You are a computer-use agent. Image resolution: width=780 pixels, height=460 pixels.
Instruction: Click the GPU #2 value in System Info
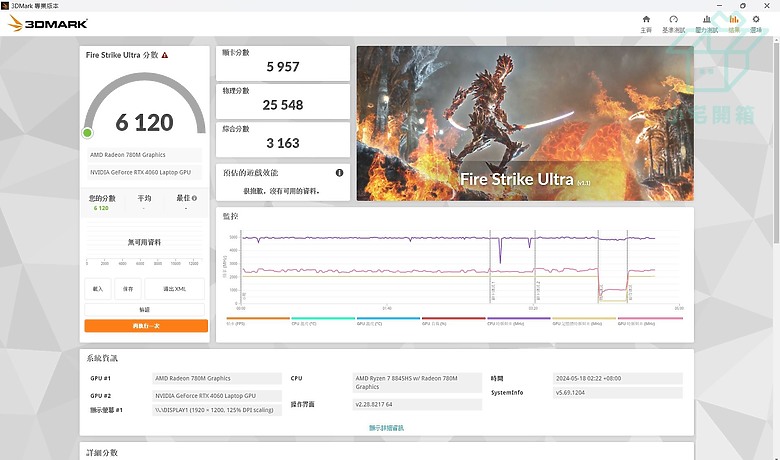[217, 396]
